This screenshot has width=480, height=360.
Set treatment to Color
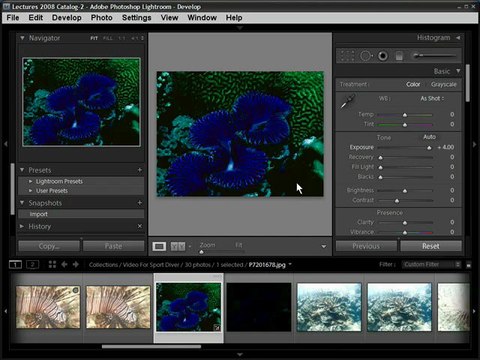(x=413, y=84)
